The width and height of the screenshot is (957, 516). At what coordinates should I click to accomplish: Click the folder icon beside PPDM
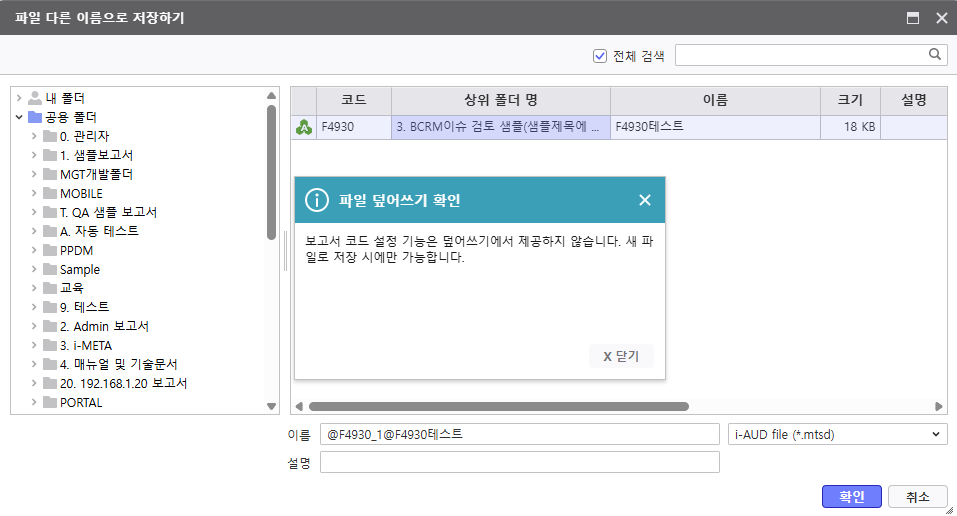(x=50, y=251)
